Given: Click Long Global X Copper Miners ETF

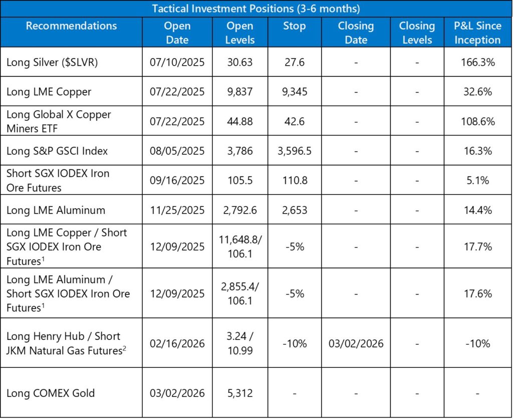Looking at the screenshot, I should pyautogui.click(x=59, y=121).
